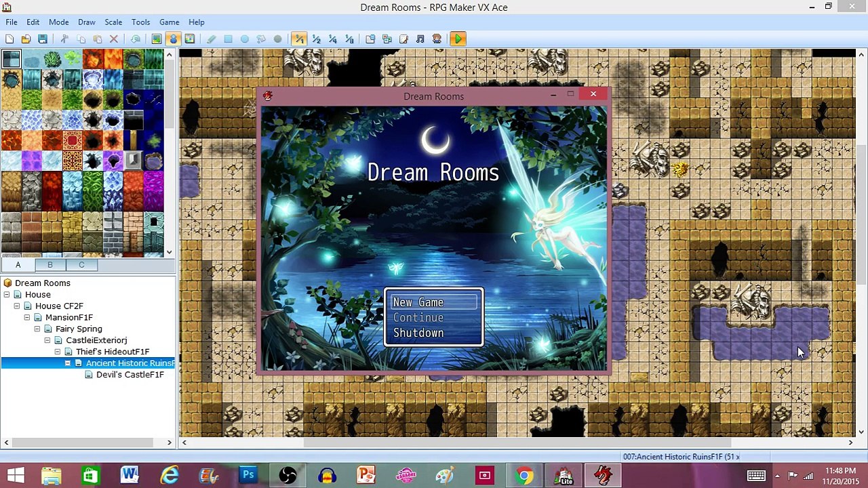Select the Devil's CastleF1F map
Viewport: 868px width, 488px height.
(130, 375)
